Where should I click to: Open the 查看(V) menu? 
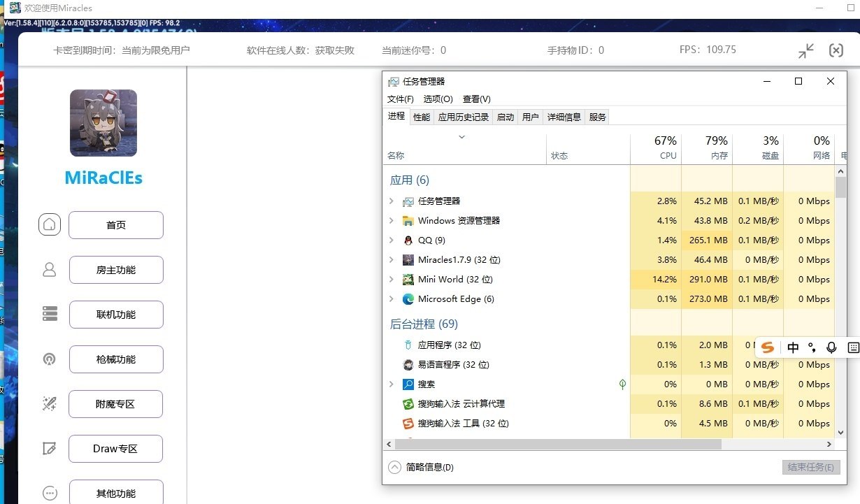pyautogui.click(x=477, y=99)
